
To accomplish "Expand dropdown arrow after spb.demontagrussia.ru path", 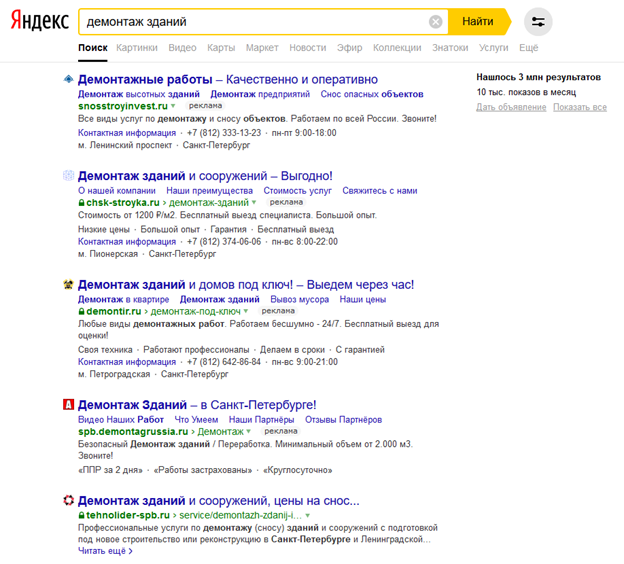I will click(x=249, y=431).
